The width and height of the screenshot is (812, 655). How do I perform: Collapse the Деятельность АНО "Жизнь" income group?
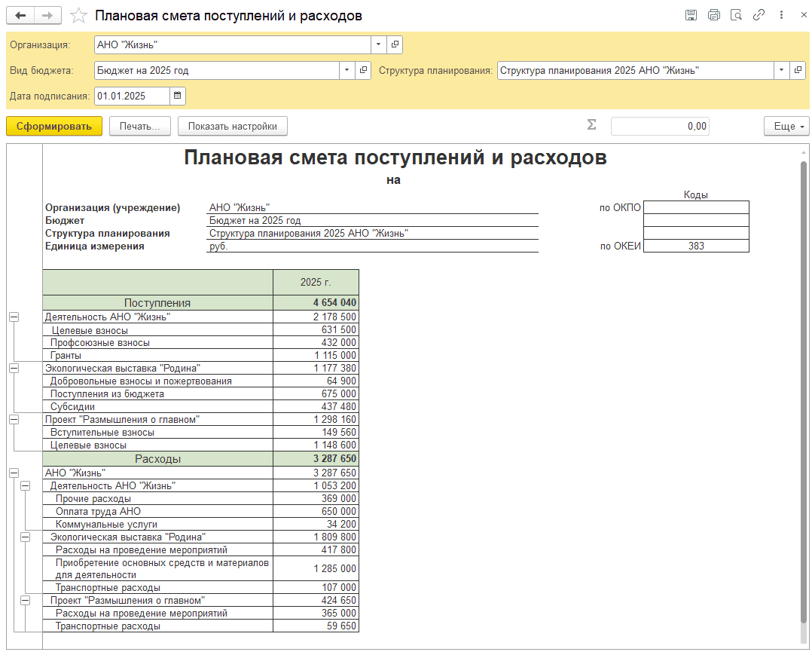coord(13,317)
